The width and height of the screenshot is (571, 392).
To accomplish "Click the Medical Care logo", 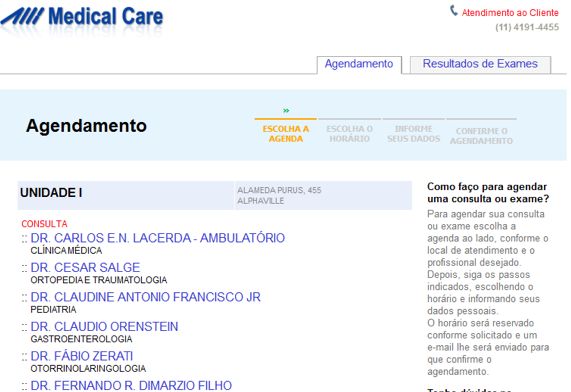I will pyautogui.click(x=82, y=17).
